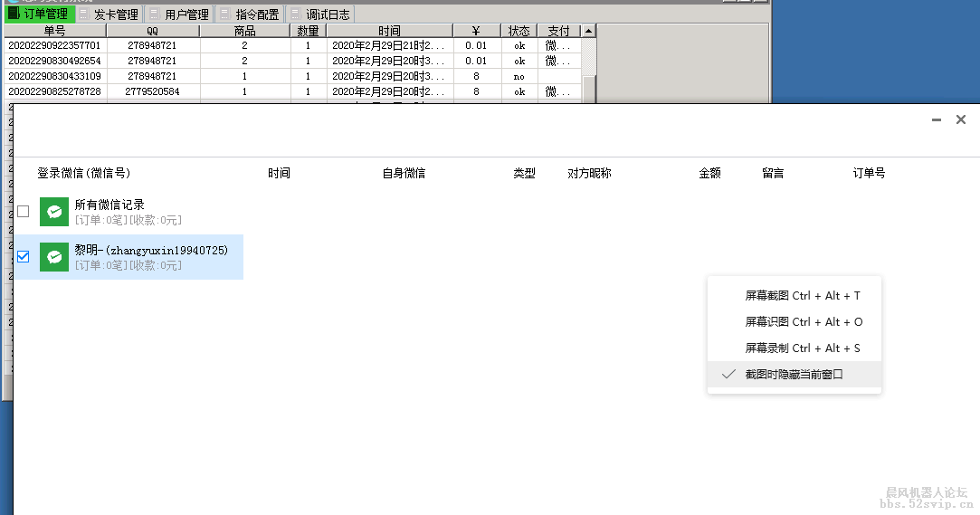Choose 屏幕录制 Ctrl + Alt + S

click(x=794, y=348)
